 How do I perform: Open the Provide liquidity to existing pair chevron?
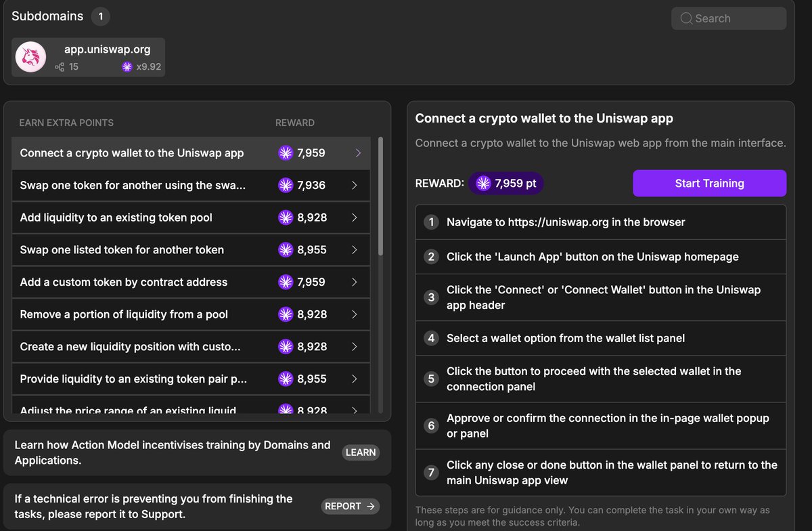tap(355, 379)
